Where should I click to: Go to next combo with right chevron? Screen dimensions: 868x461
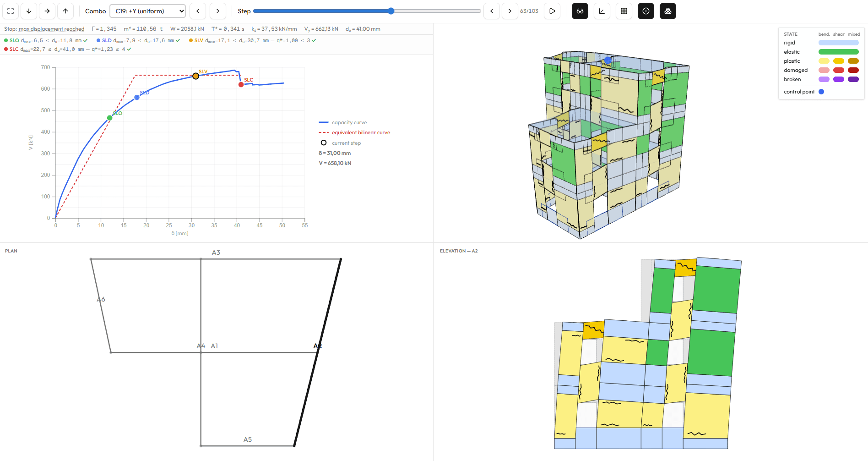[x=218, y=11]
